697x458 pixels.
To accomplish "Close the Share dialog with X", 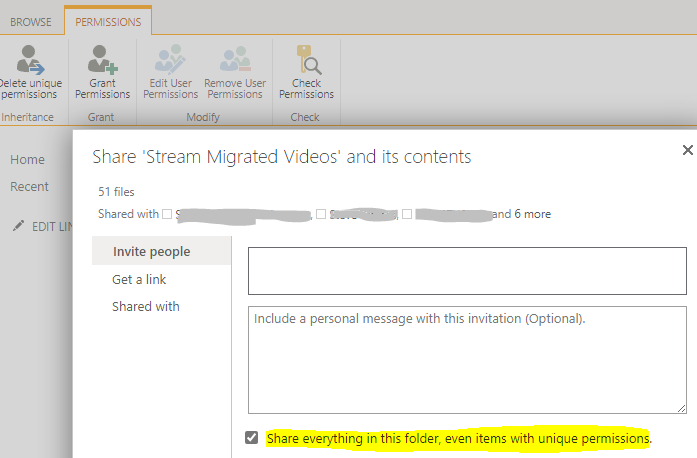I will click(x=687, y=150).
